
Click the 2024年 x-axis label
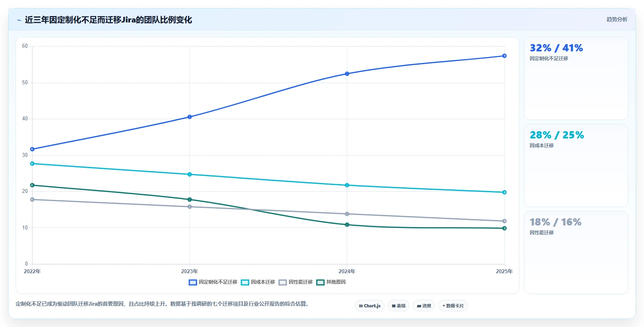click(x=347, y=272)
